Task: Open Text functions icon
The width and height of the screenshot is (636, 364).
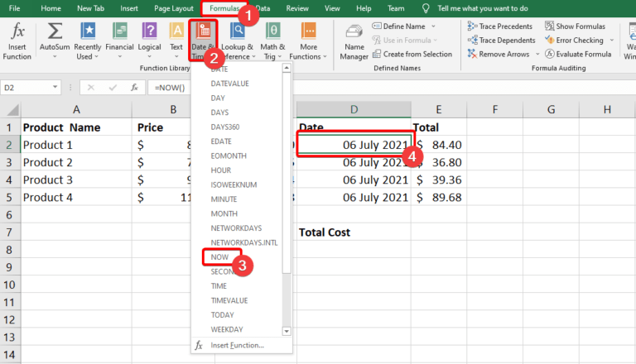Action: 176,31
